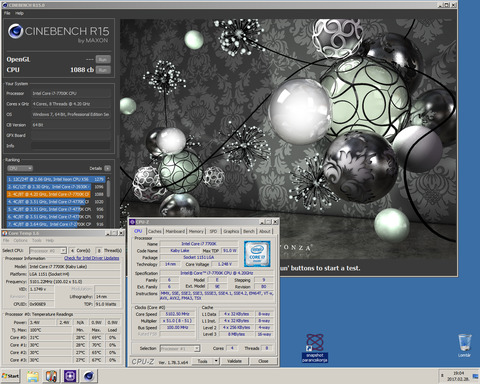Open the Cinebench icon in the taskbar
This screenshot has width=480, height=384.
pyautogui.click(x=89, y=376)
